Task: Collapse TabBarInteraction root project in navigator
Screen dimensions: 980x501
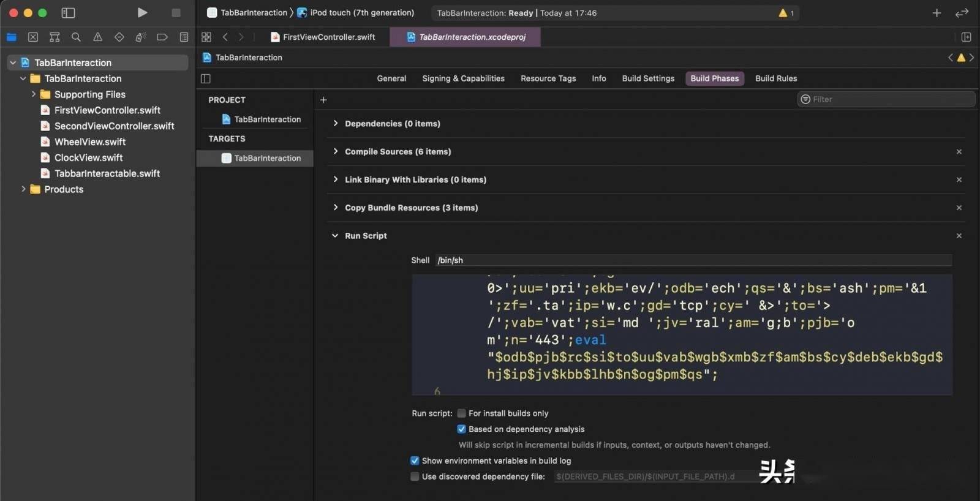Action: 13,62
